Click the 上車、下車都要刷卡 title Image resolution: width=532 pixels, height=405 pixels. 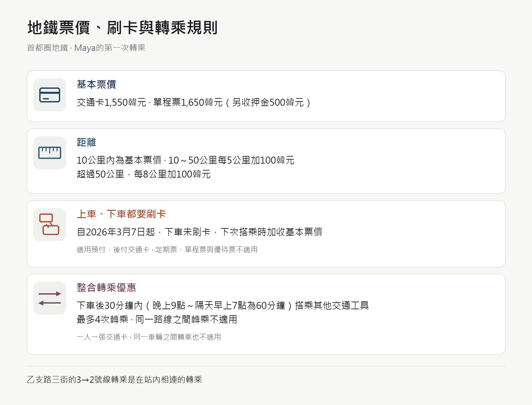click(x=121, y=214)
